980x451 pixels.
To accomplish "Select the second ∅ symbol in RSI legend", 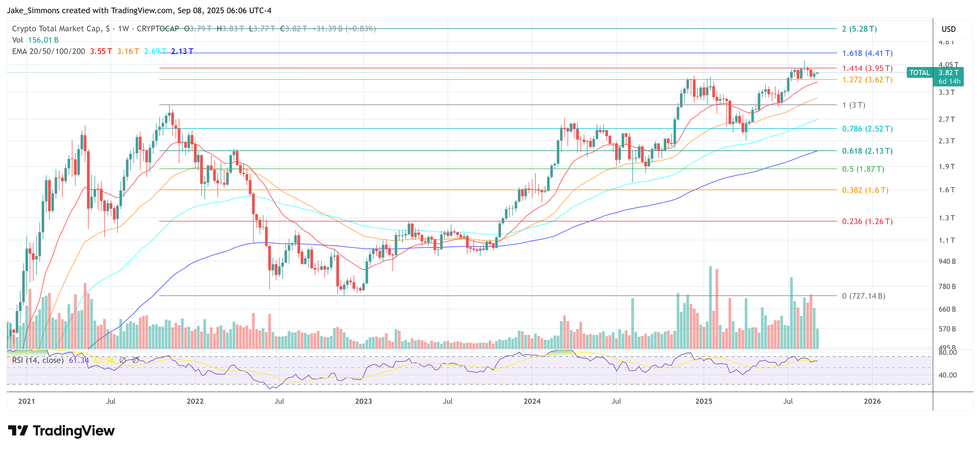I will click(x=135, y=360).
